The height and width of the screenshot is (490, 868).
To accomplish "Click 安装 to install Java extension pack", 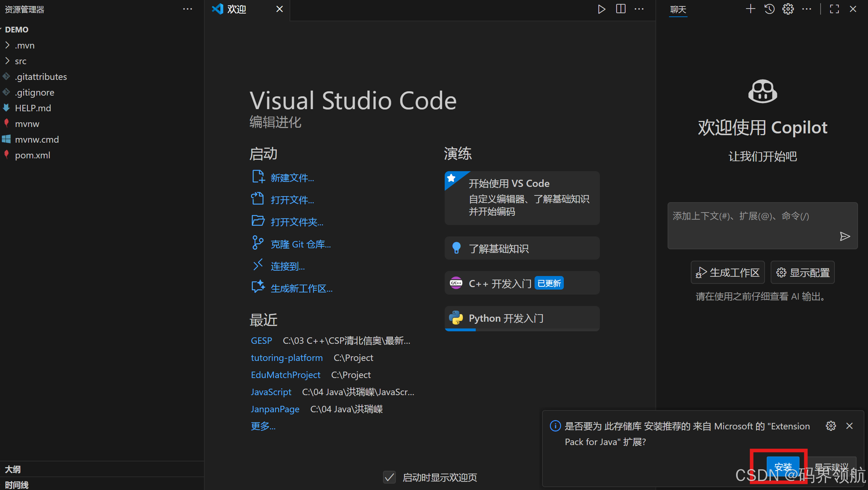I will click(783, 466).
